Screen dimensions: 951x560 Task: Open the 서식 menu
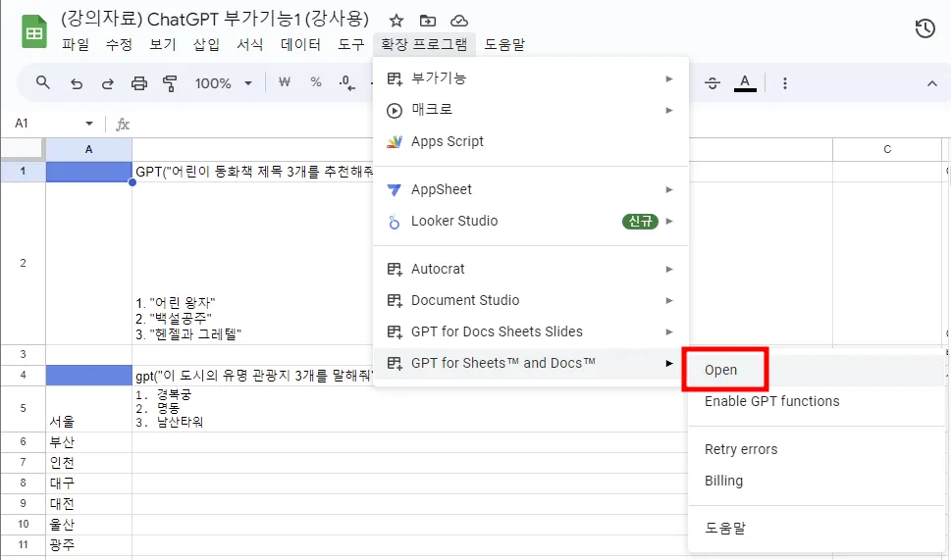coord(250,44)
